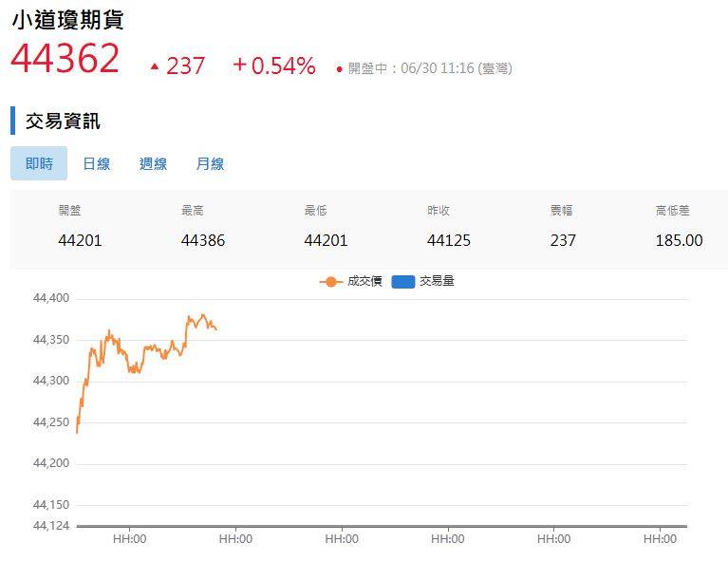The image size is (728, 561).
Task: Click the 44,400 y-axis label
Action: click(51, 298)
